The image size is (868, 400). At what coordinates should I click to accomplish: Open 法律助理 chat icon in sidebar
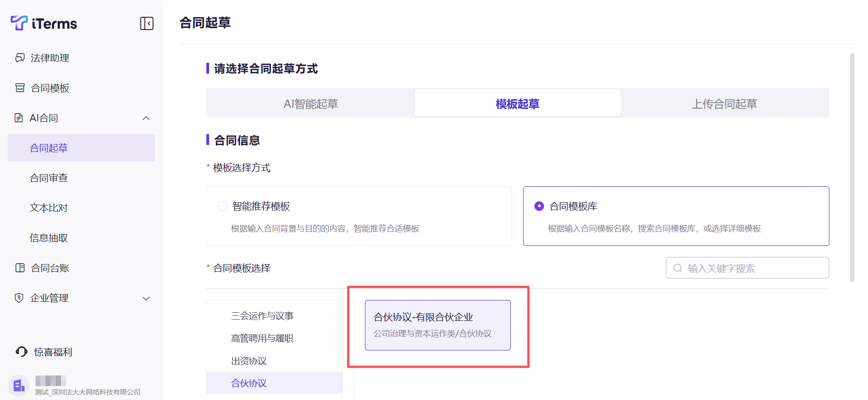[20, 58]
